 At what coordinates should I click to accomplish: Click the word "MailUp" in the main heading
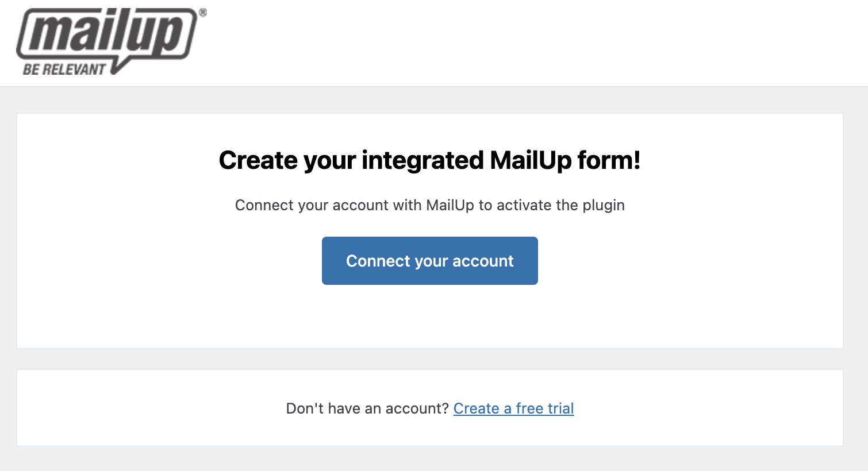(531, 160)
